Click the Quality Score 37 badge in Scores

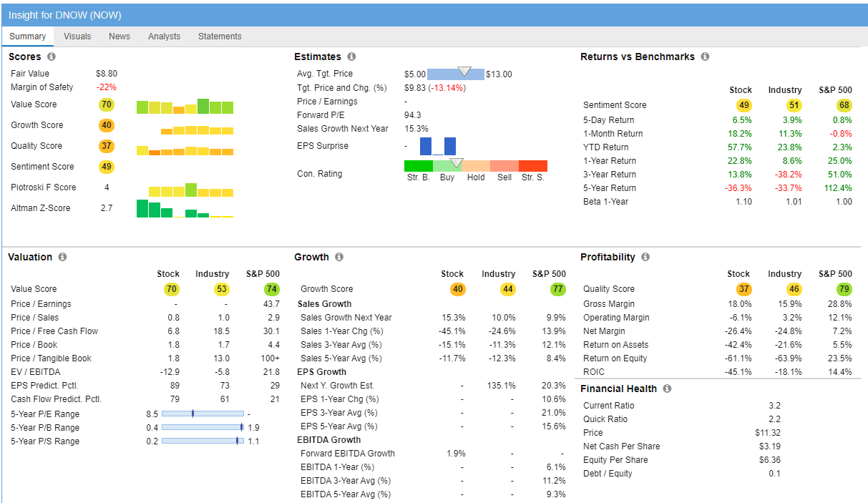[x=107, y=146]
